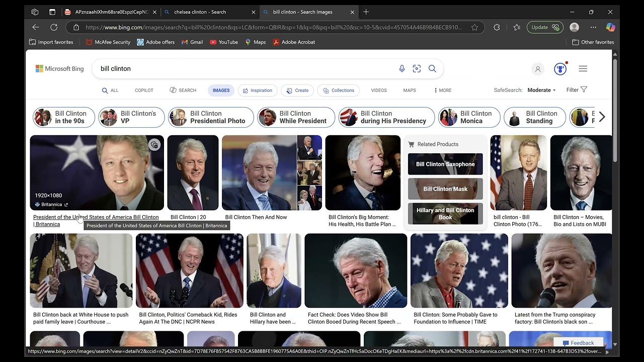This screenshot has height=362, width=644.
Task: Select Bill Clinton Monica chip
Action: click(469, 117)
